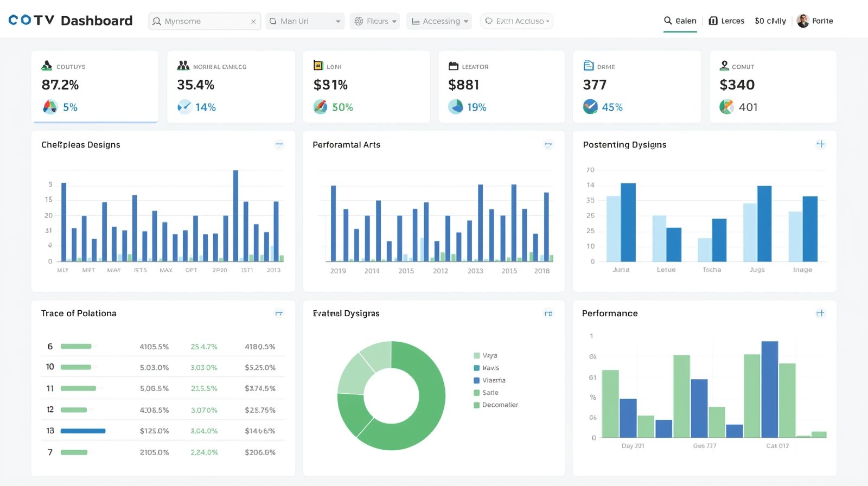The width and height of the screenshot is (868, 486).
Task: Click the Drme document icon
Action: 589,66
